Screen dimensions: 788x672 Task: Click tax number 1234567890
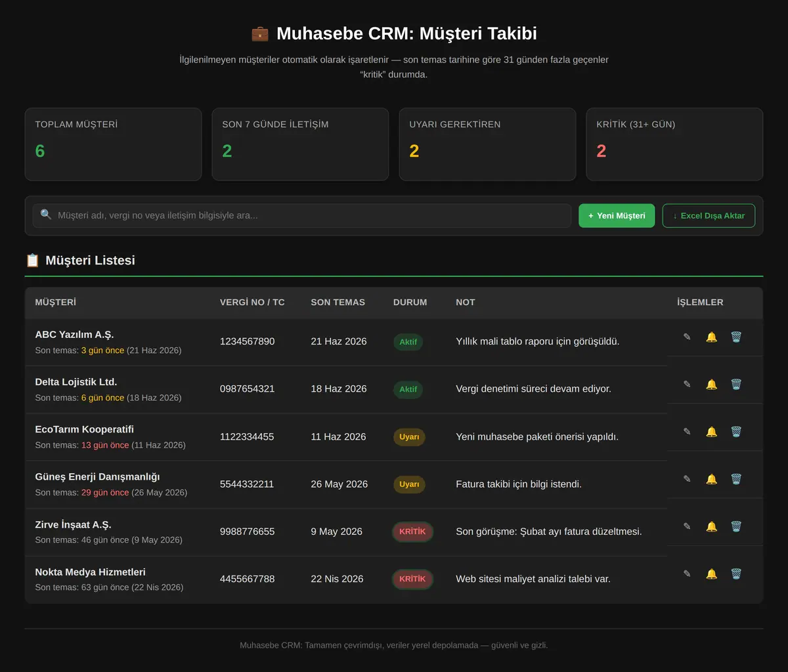pyautogui.click(x=248, y=342)
